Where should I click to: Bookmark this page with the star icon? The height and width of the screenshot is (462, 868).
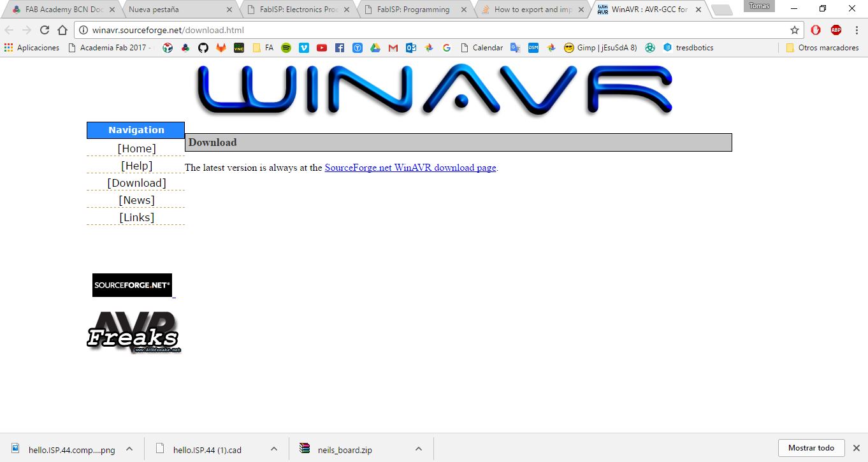pos(795,30)
